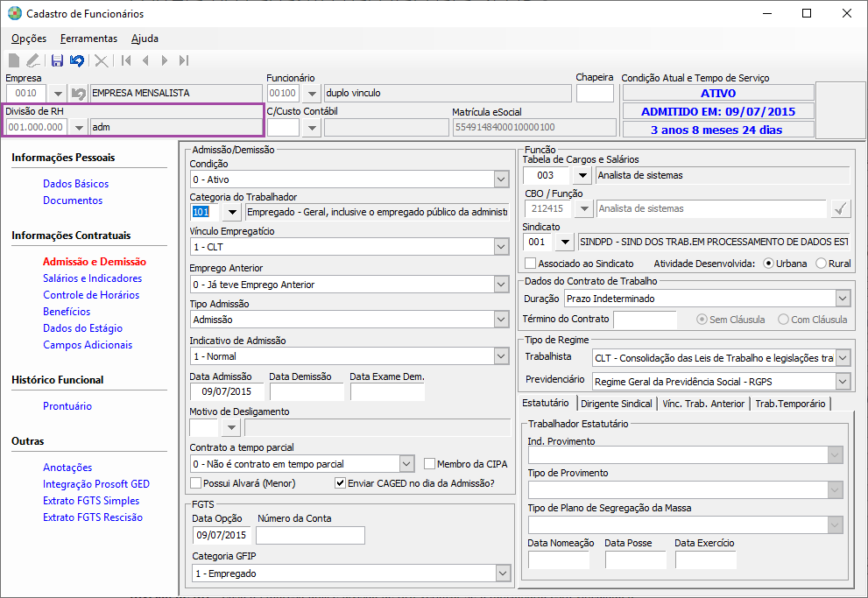This screenshot has width=868, height=598.
Task: Go to the last record
Action: [184, 60]
